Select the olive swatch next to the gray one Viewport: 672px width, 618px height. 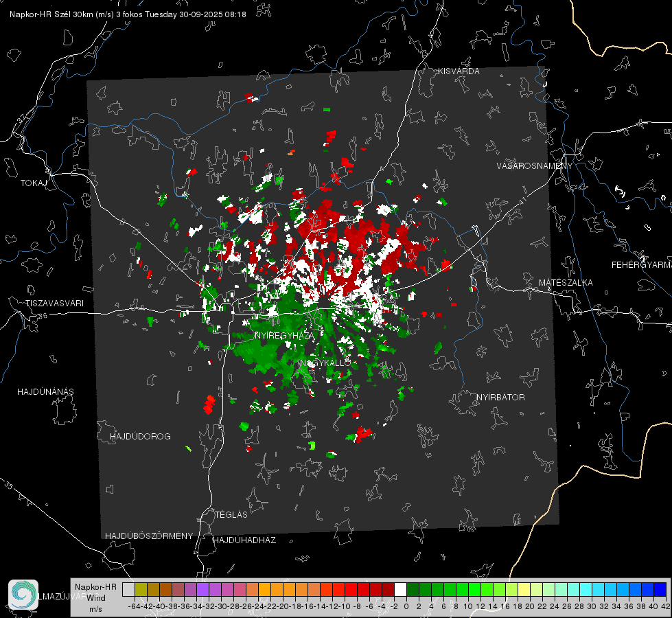[141, 590]
